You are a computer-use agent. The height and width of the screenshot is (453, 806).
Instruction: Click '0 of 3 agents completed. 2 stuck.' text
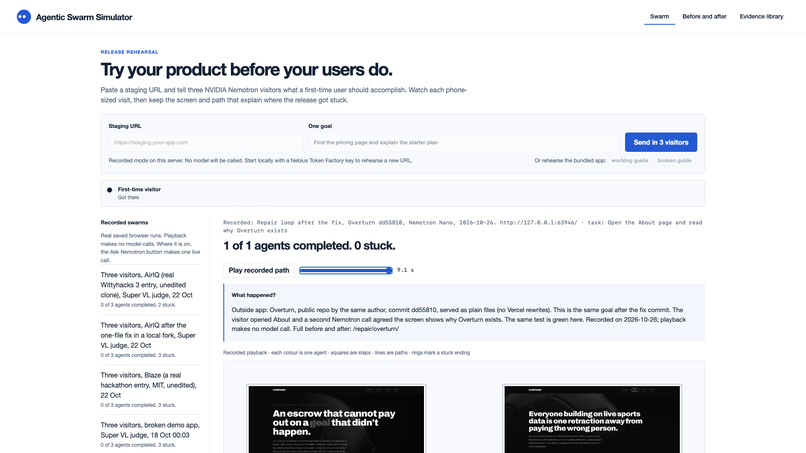tap(138, 305)
